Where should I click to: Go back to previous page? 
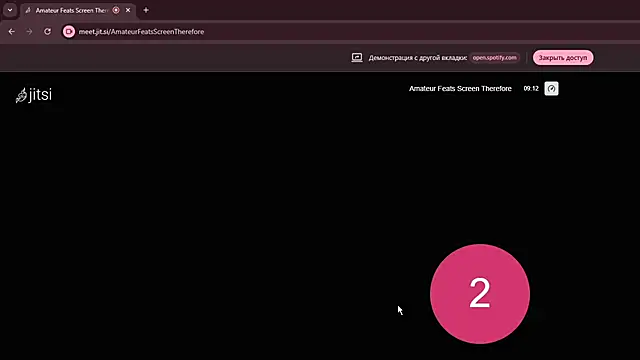tap(11, 31)
